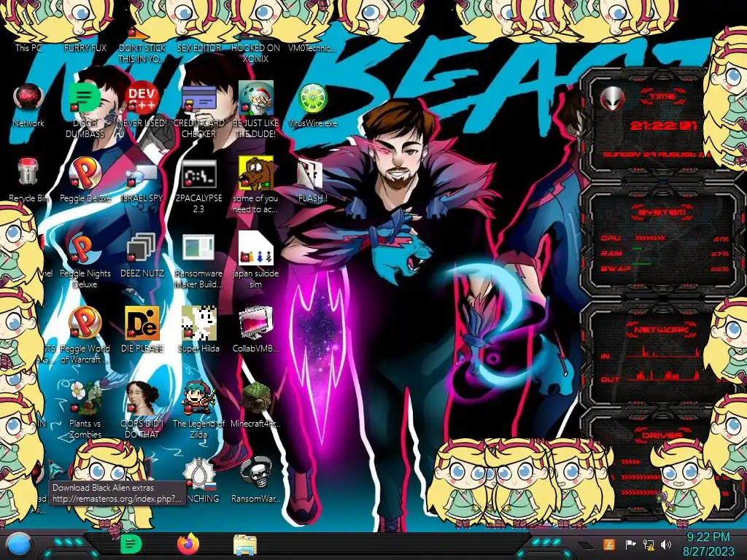Open the Network desktop icon

[x=28, y=97]
